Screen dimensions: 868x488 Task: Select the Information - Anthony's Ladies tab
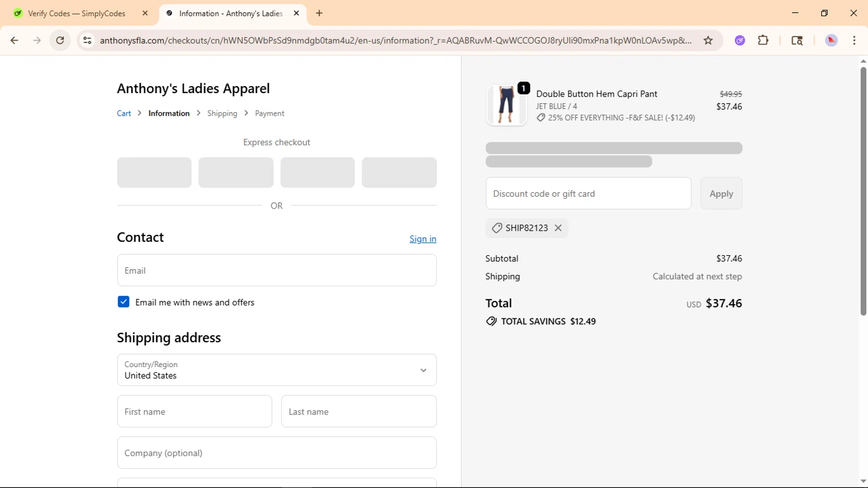pos(230,13)
